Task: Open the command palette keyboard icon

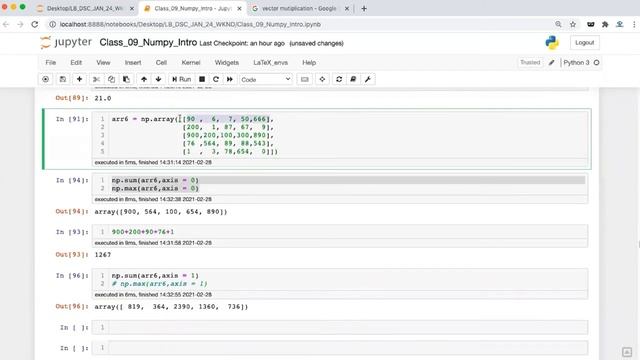Action: pyautogui.click(x=304, y=79)
